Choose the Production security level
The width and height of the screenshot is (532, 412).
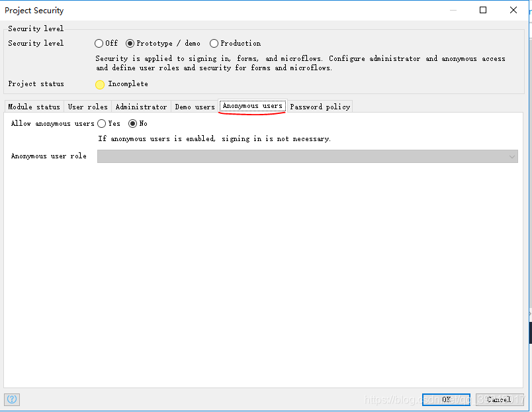click(x=214, y=44)
